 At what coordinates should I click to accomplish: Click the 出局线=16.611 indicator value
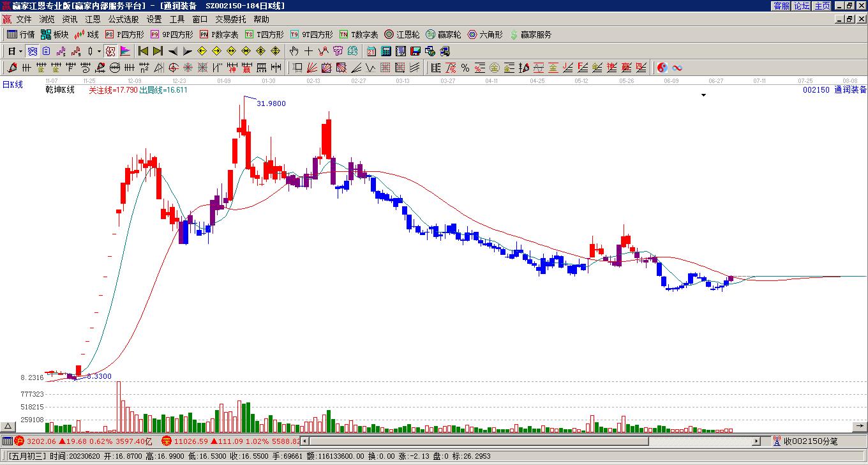(x=163, y=90)
